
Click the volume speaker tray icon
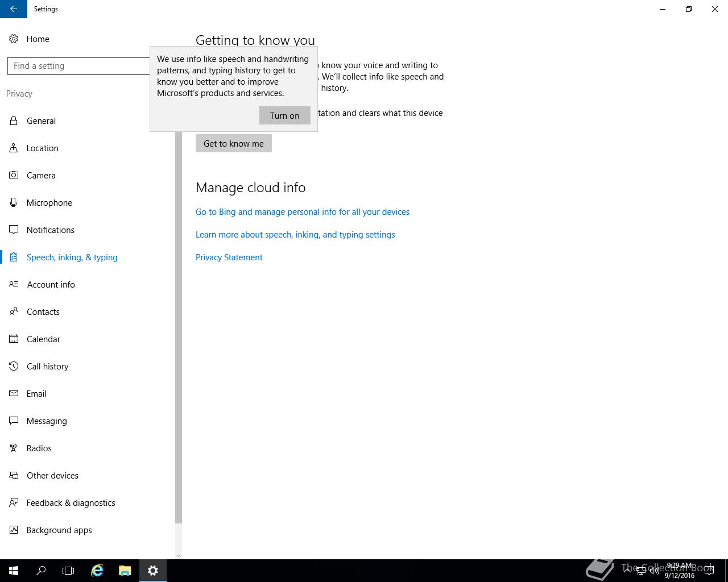[655, 571]
